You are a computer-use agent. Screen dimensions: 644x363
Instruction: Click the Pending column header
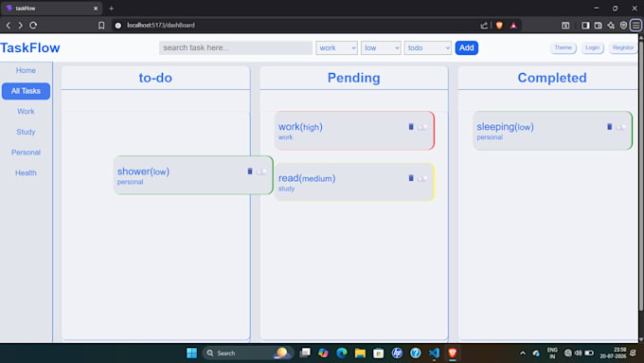[353, 78]
